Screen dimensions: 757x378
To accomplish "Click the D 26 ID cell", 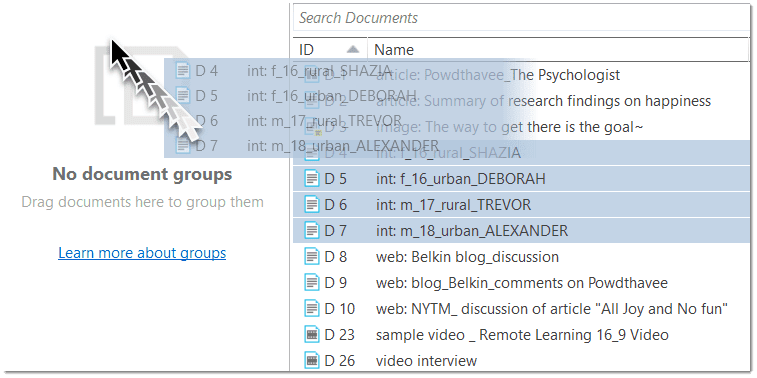I will tap(339, 361).
